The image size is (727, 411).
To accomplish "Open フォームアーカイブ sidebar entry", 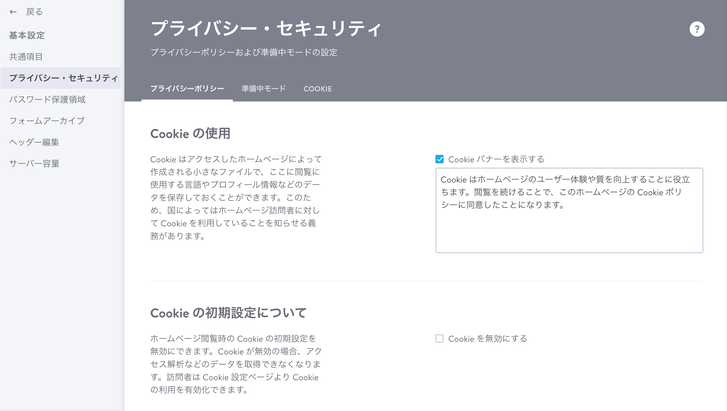I will [47, 121].
